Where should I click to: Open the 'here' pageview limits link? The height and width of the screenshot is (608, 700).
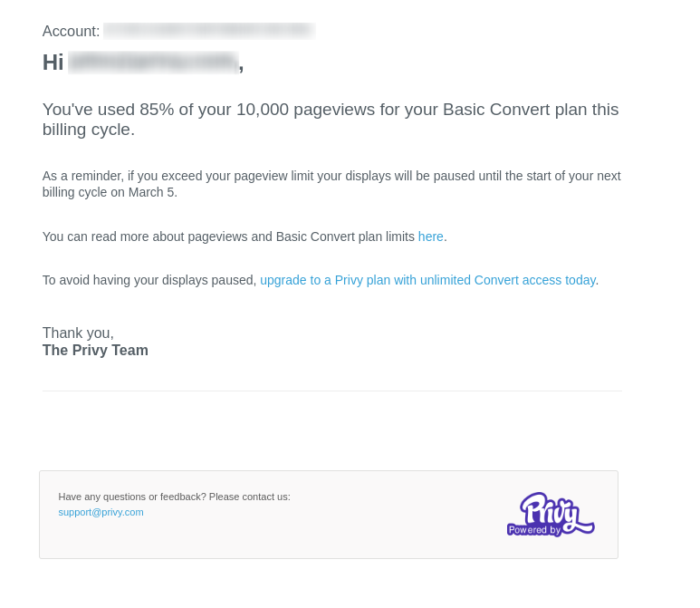[x=430, y=236]
